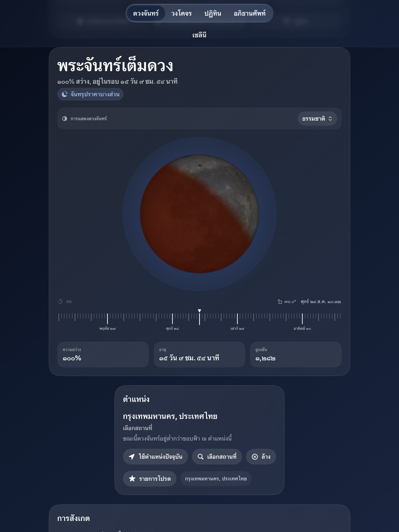Click the eclipsed moon image
The width and height of the screenshot is (399, 532).
click(199, 214)
